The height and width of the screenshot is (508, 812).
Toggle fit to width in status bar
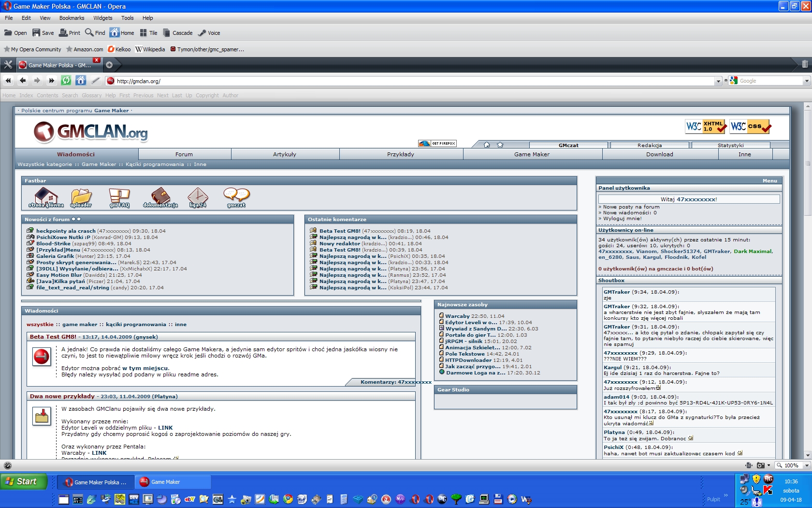749,465
